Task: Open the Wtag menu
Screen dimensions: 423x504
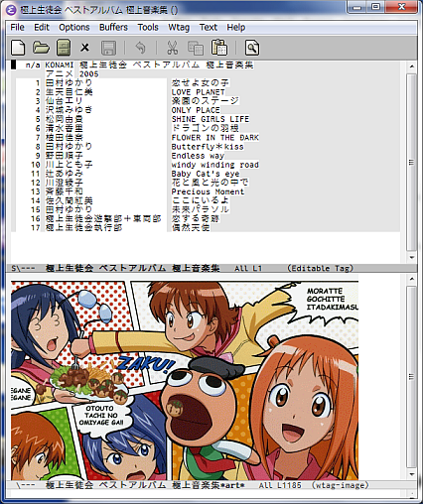Action: [x=179, y=27]
